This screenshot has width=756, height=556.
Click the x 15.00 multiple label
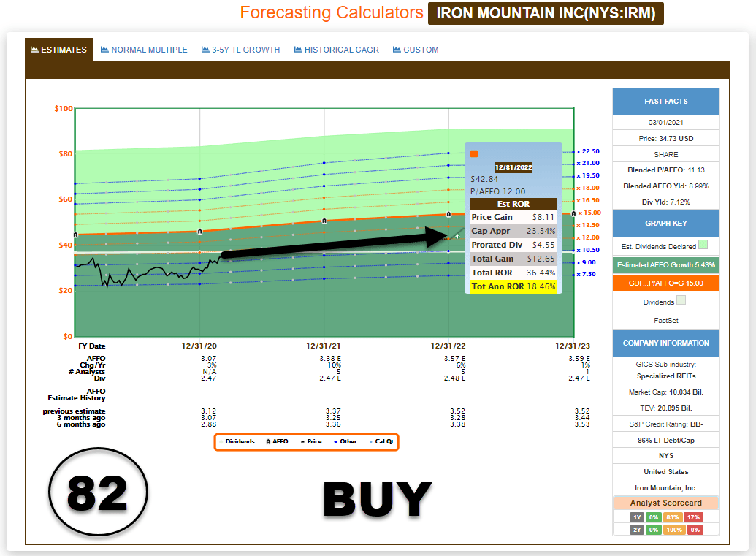pos(589,213)
